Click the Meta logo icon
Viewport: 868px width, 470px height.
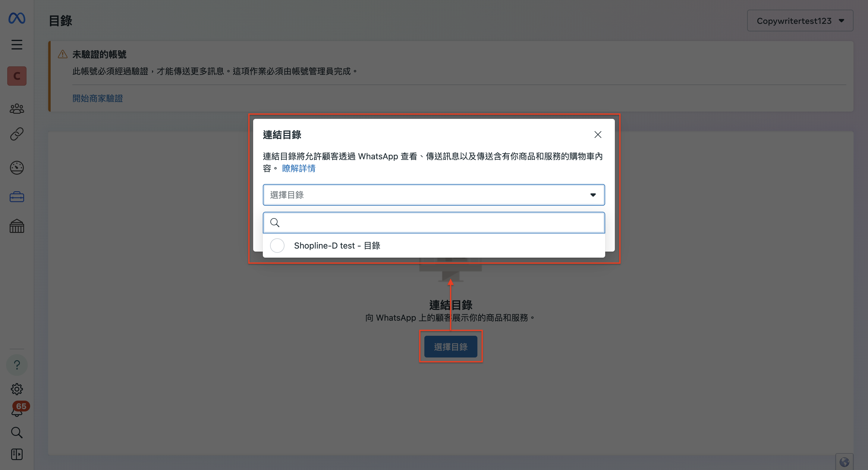[17, 18]
